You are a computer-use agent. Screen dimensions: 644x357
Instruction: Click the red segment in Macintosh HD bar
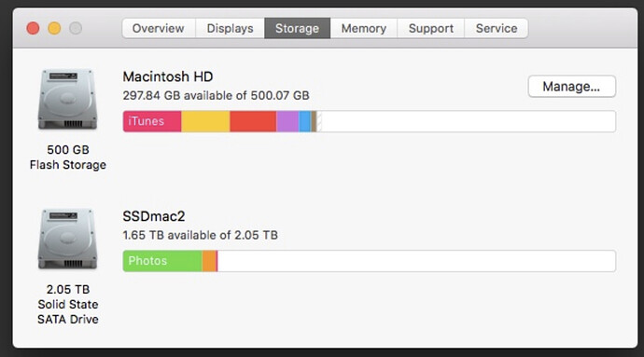253,121
